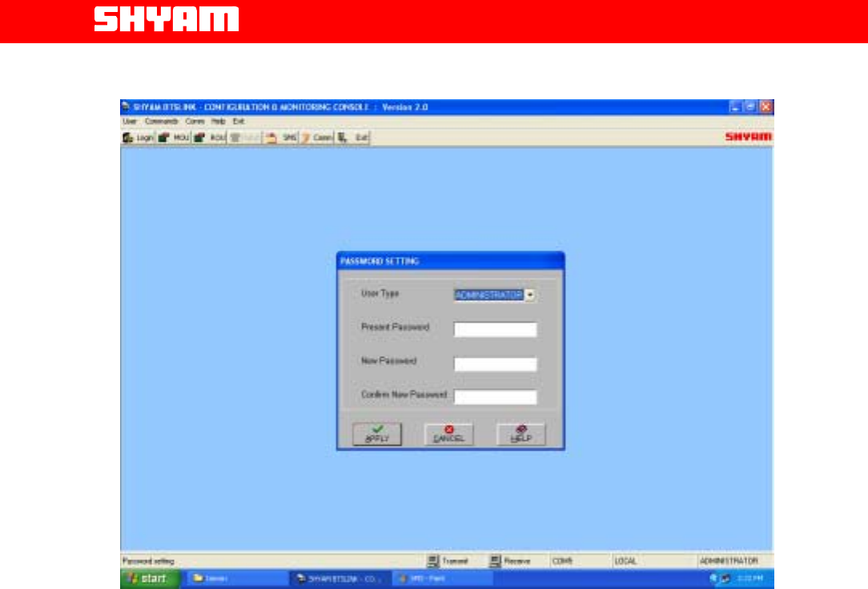This screenshot has height=589, width=868.
Task: Open the Windows start button
Action: (150, 579)
